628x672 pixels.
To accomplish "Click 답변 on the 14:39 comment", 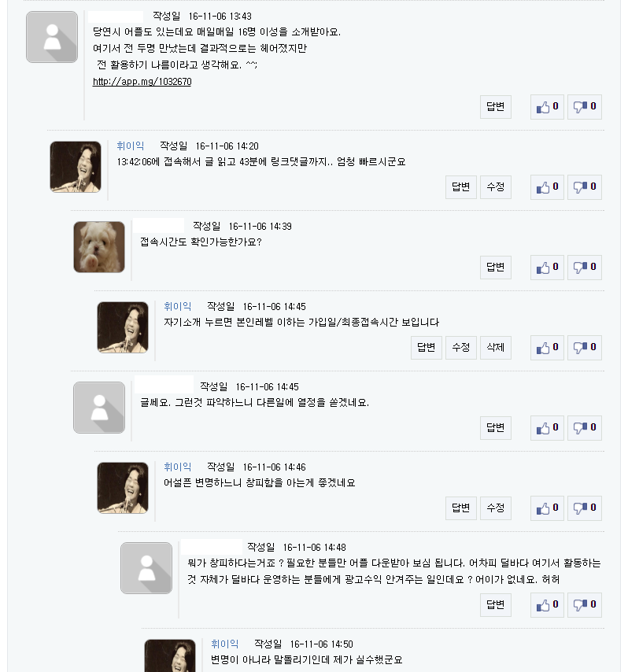I will pyautogui.click(x=496, y=268).
